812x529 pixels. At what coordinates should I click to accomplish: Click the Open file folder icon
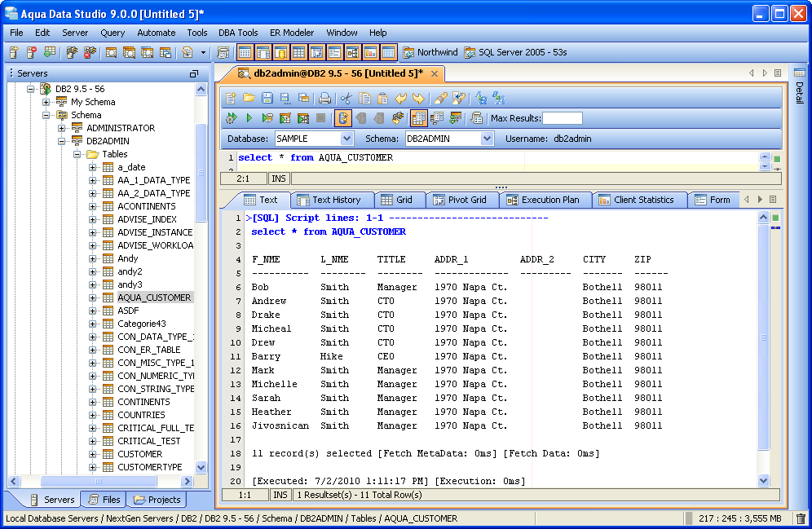coord(249,98)
